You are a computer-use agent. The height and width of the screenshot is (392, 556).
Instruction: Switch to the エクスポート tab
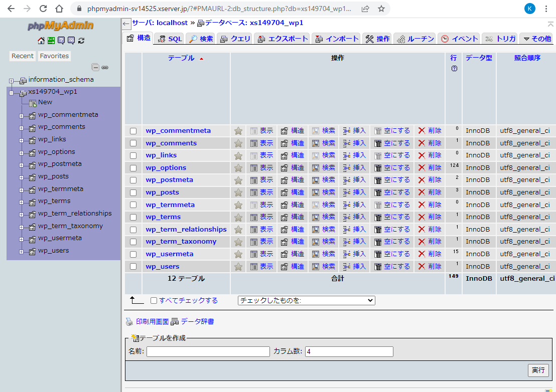pos(283,39)
